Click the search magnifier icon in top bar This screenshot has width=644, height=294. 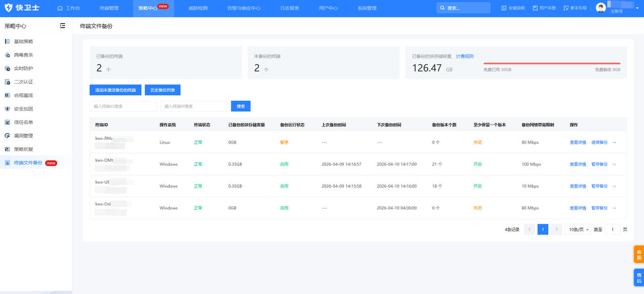442,8
